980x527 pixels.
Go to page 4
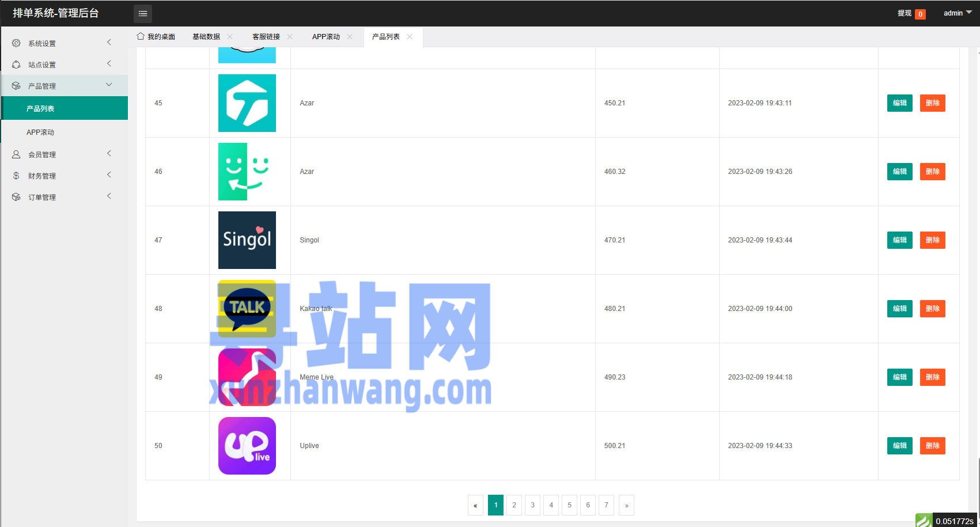click(x=551, y=505)
